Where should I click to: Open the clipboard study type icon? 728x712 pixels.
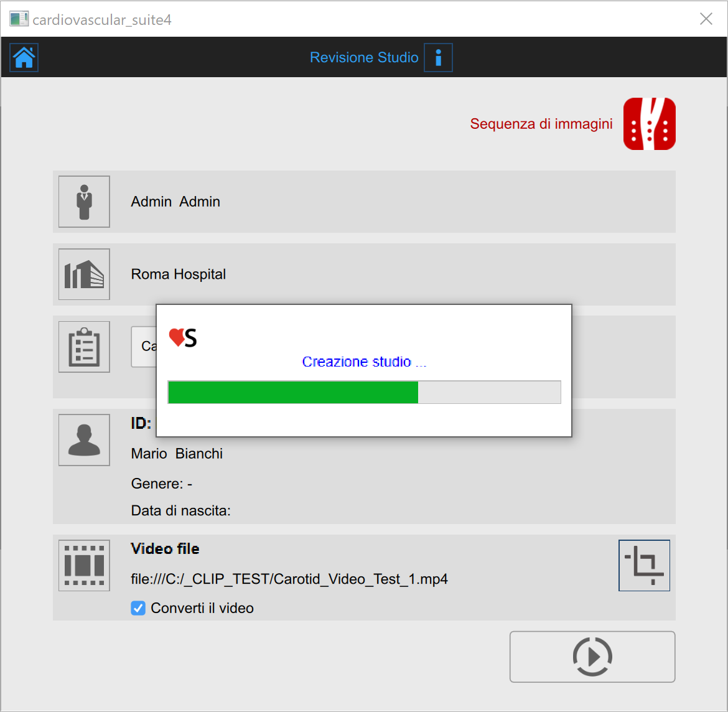[84, 347]
